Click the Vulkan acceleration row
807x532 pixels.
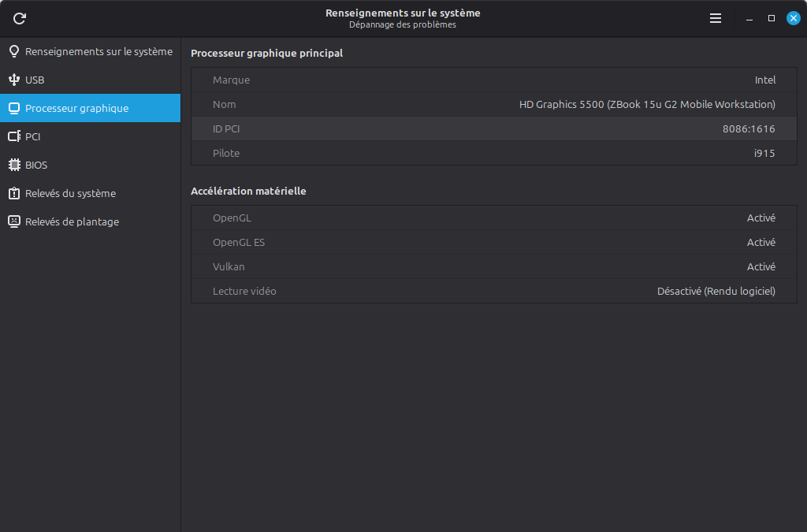493,266
